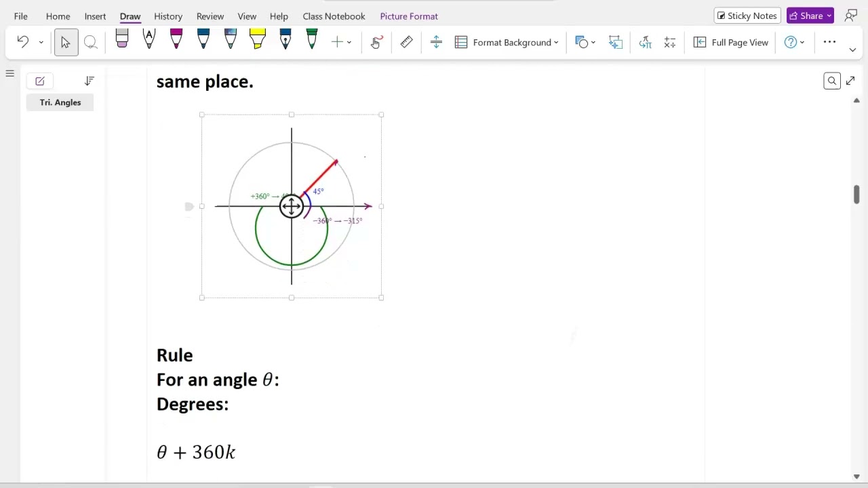
Task: Open the Review tab
Action: click(210, 16)
